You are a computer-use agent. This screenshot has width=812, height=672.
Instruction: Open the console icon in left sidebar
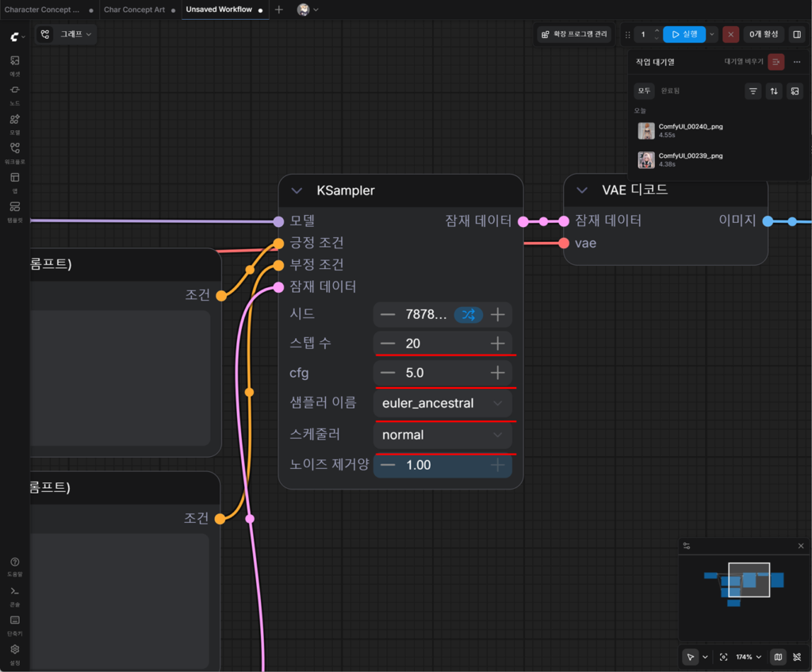click(14, 595)
